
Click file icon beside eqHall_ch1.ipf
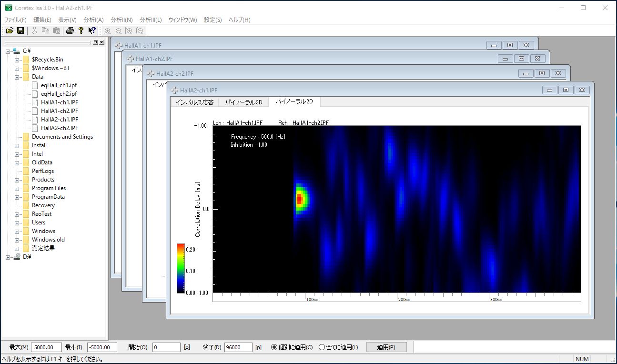(35, 85)
